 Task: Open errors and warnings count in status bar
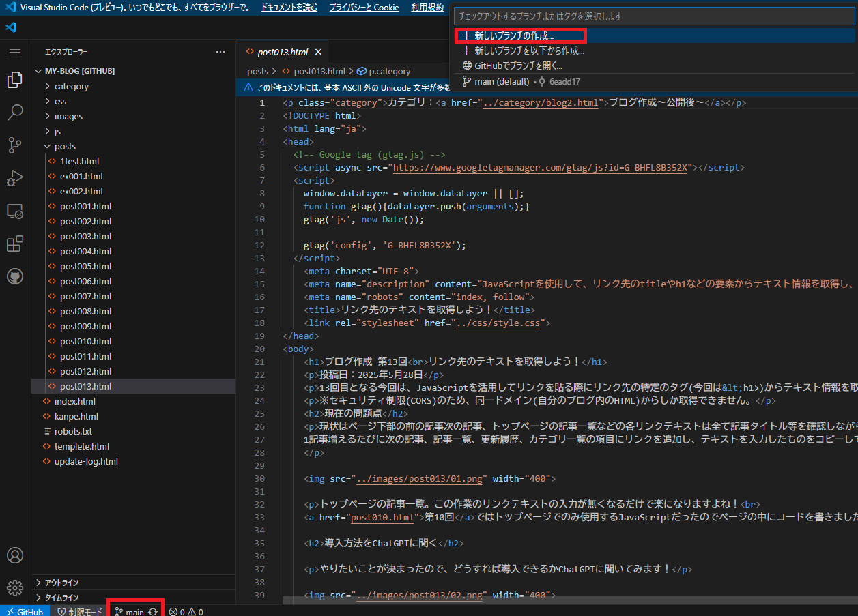tap(186, 612)
